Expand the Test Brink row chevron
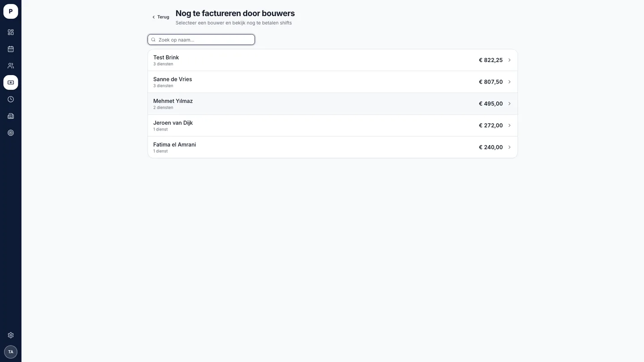 pyautogui.click(x=509, y=60)
